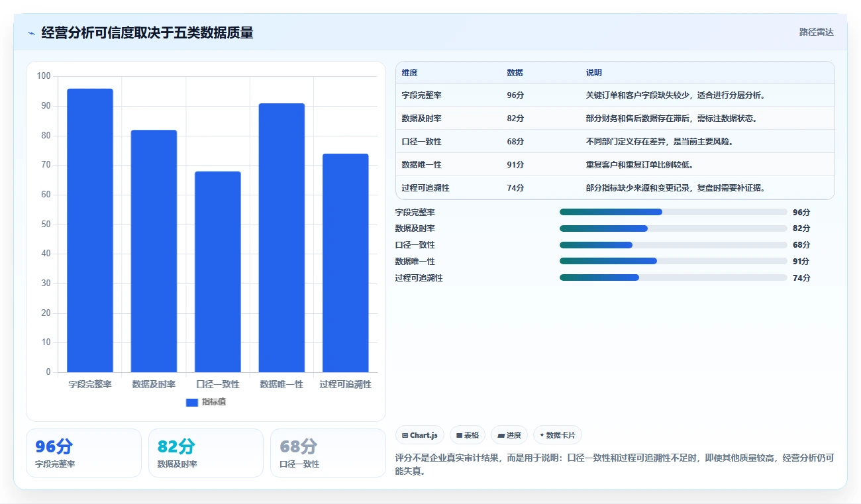Click the 96分 value in the table

pyautogui.click(x=515, y=95)
